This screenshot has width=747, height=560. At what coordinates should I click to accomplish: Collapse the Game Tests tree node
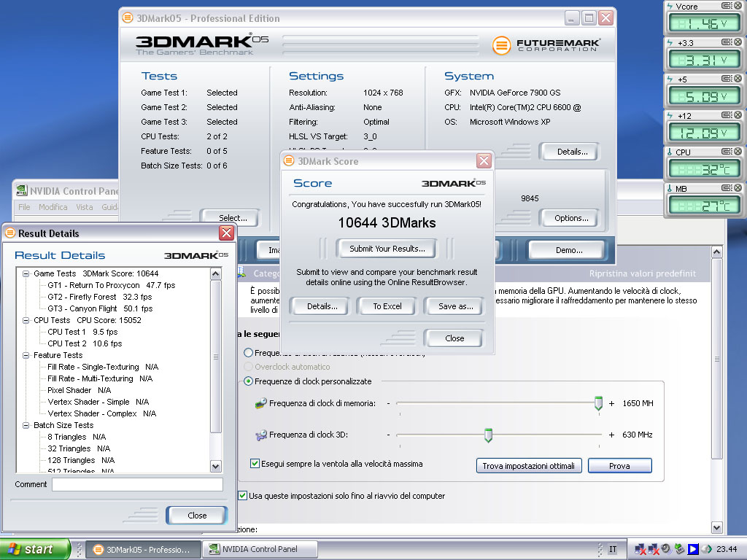(26, 274)
